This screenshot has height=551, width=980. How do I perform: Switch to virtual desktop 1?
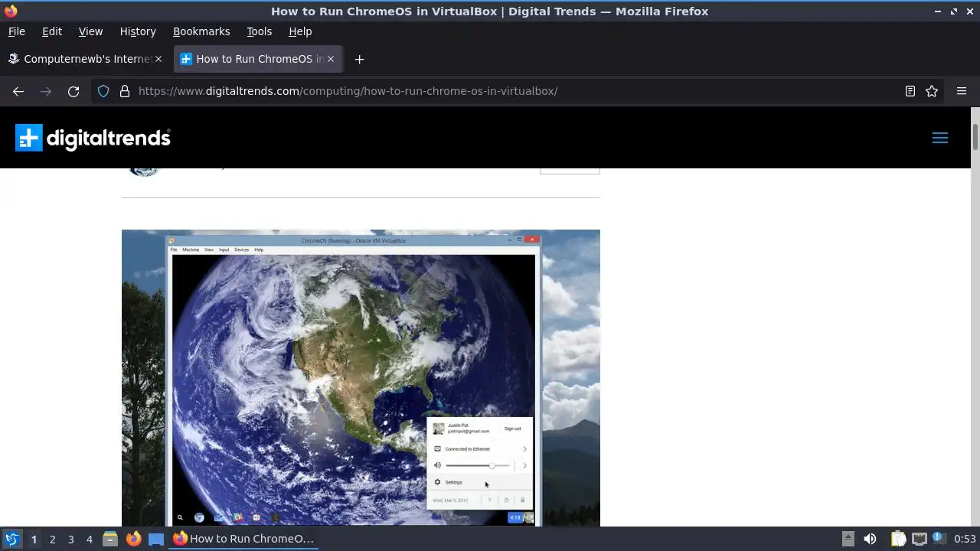(34, 539)
